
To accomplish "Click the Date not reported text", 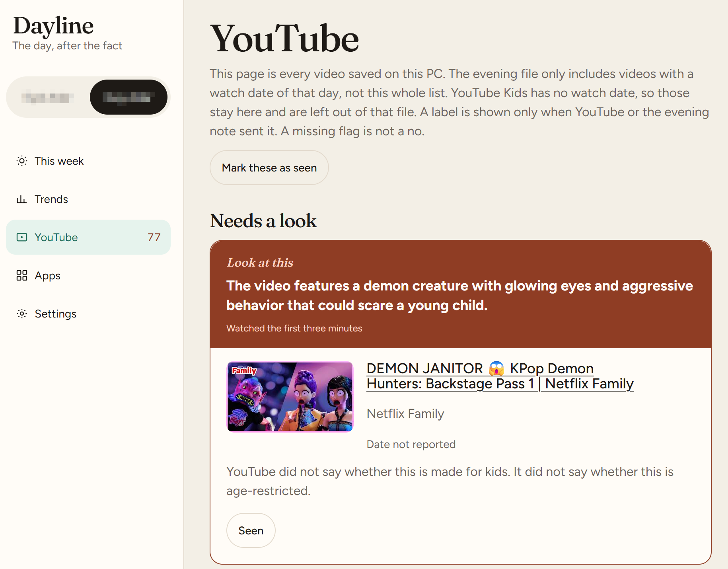I will [411, 444].
